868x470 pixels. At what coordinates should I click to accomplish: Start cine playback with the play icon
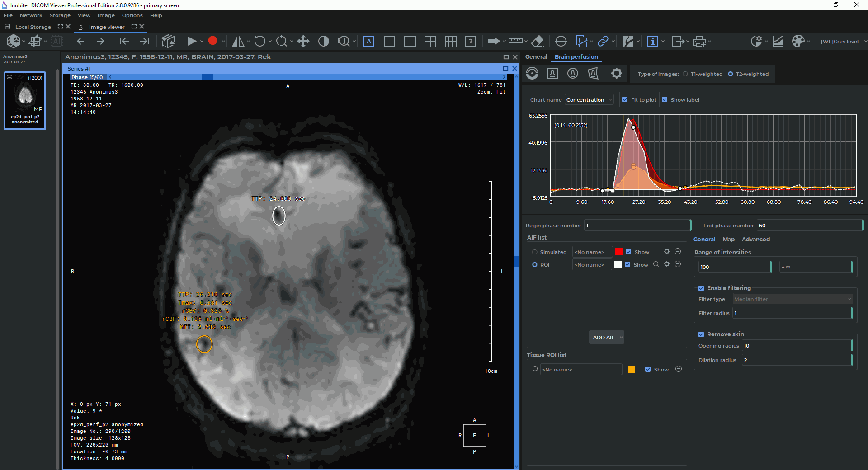[192, 41]
